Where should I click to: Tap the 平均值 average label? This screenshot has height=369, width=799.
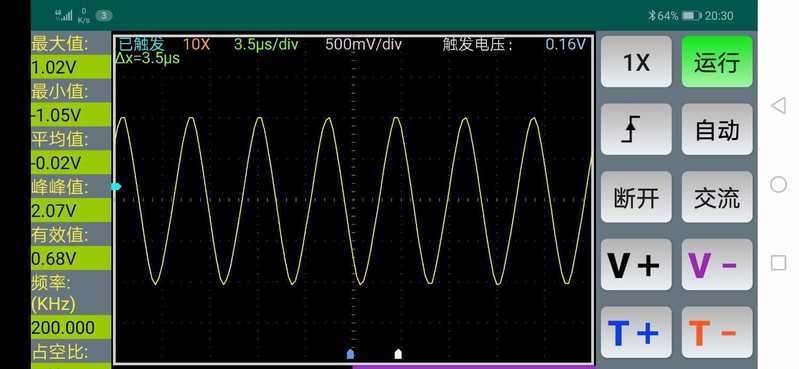point(60,139)
